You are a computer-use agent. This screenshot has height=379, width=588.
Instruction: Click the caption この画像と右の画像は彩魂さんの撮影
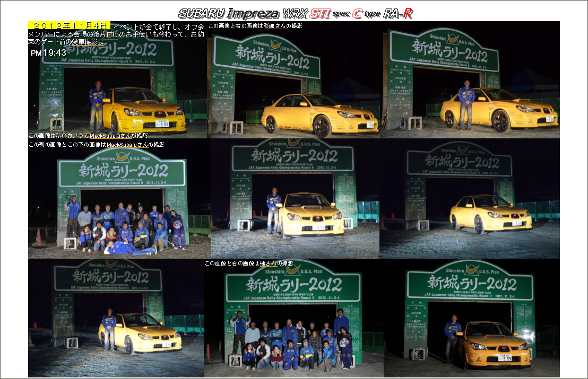click(255, 26)
